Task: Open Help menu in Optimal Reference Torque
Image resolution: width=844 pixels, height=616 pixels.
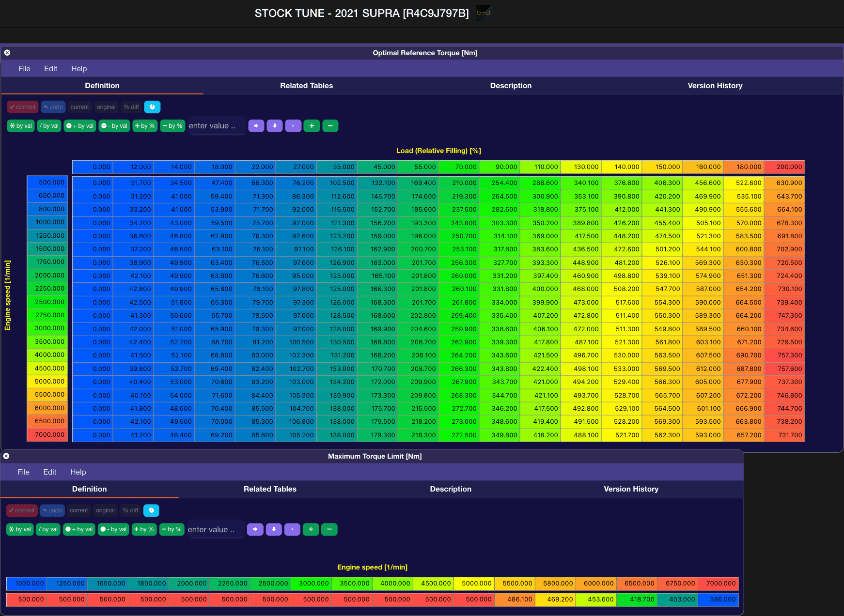Action: [79, 69]
